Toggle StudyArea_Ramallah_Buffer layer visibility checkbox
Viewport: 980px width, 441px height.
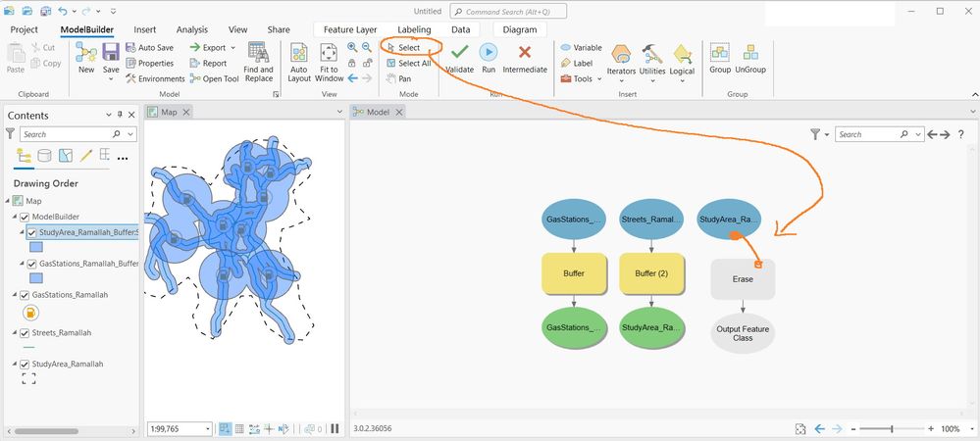click(x=31, y=232)
